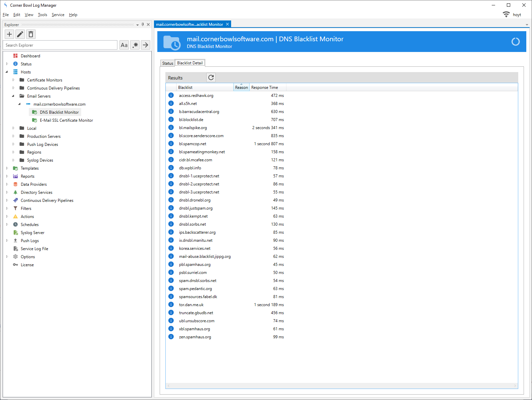Select the Push Log Devices folder
532x400 pixels.
point(43,144)
